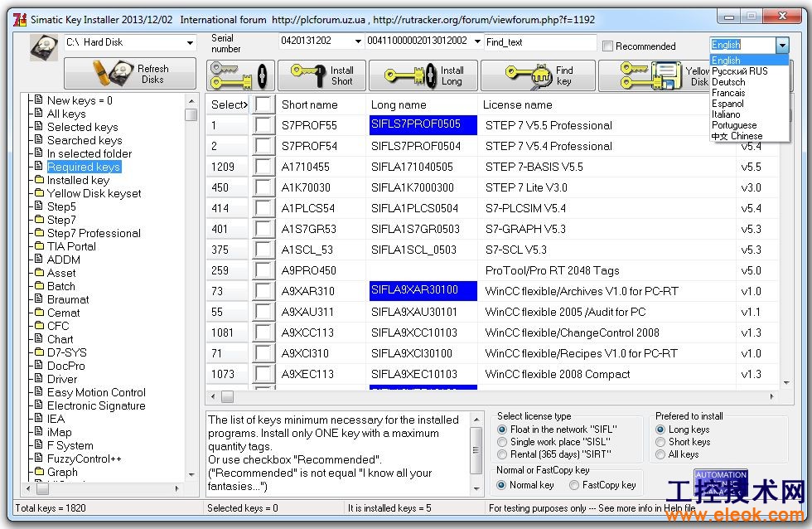Click the Batch folder icon
The height and width of the screenshot is (529, 812).
pos(39,285)
